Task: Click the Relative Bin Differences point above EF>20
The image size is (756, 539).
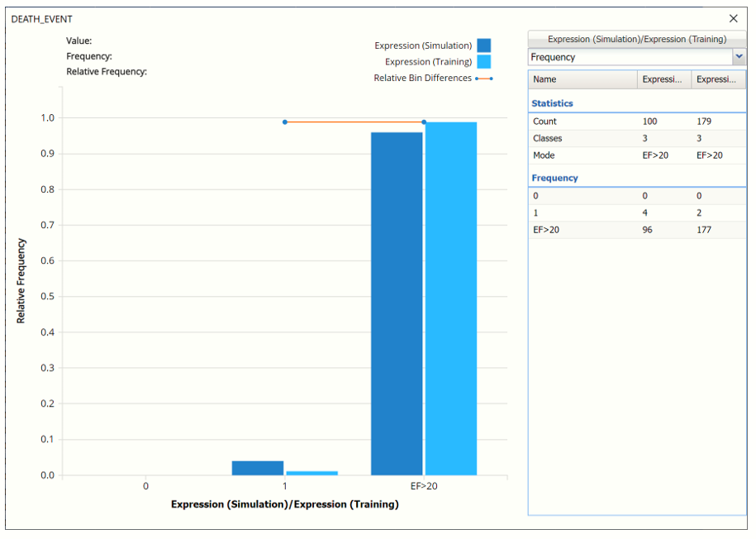Action: [424, 122]
